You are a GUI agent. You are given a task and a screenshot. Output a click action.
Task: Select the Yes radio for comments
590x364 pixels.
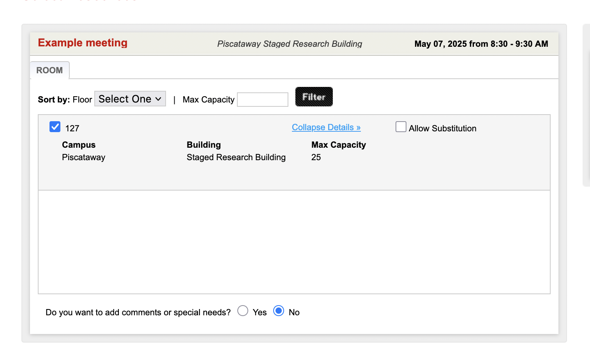coord(243,311)
